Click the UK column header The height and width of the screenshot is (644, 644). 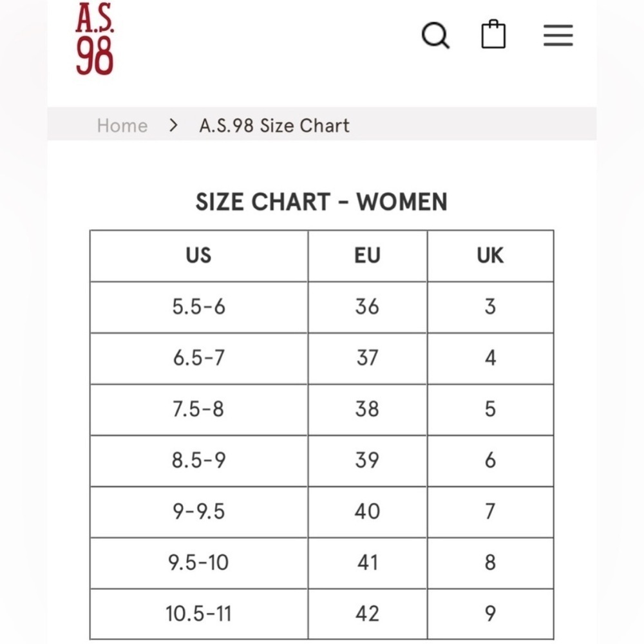coord(490,256)
